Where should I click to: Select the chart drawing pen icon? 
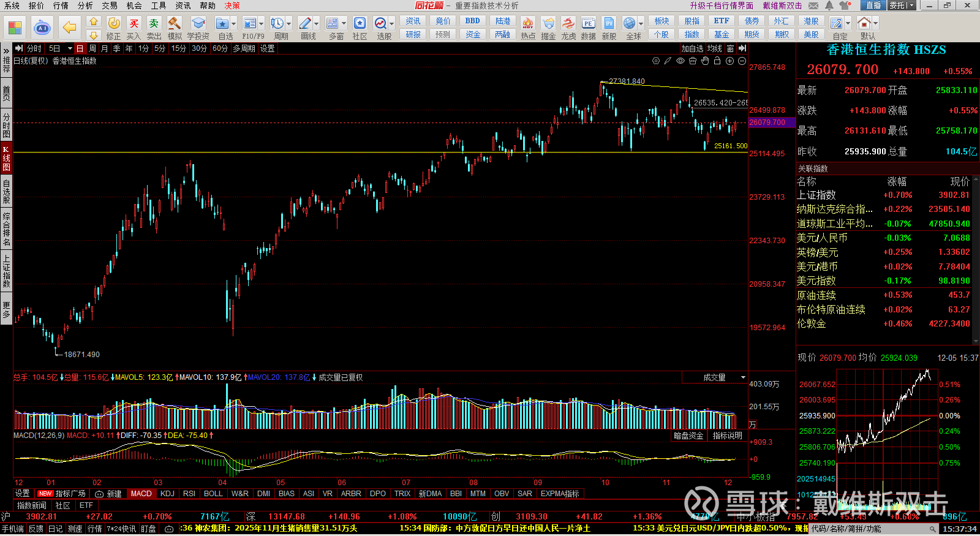[668, 61]
